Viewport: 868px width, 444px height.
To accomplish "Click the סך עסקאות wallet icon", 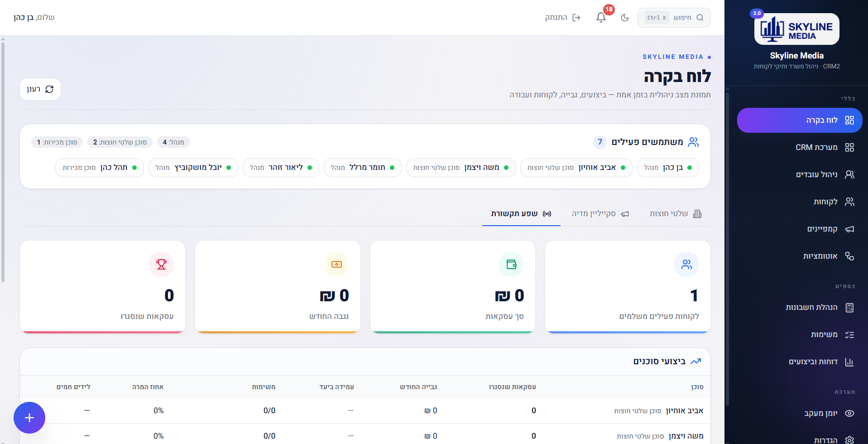I will click(512, 265).
